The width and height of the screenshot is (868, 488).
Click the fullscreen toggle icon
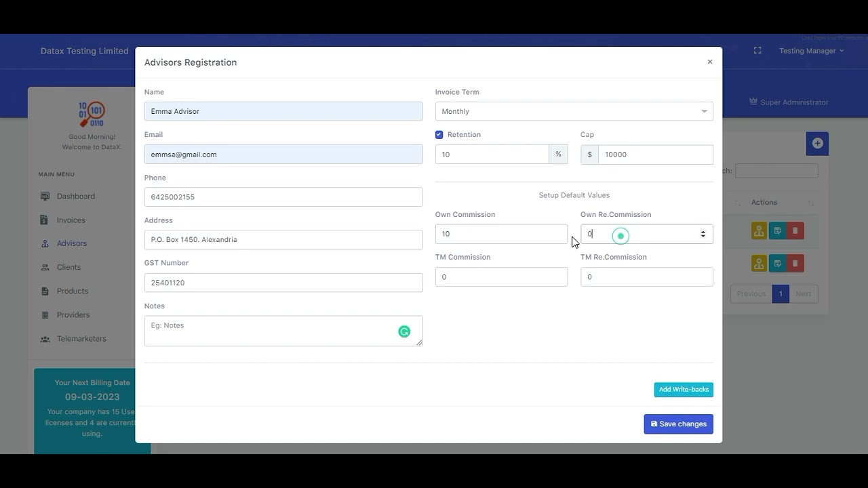pos(757,51)
